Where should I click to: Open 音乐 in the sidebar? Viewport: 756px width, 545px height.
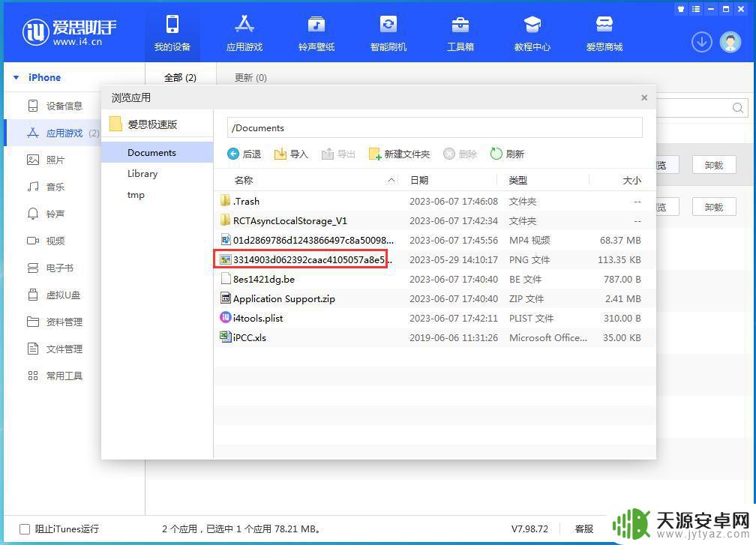click(x=46, y=187)
